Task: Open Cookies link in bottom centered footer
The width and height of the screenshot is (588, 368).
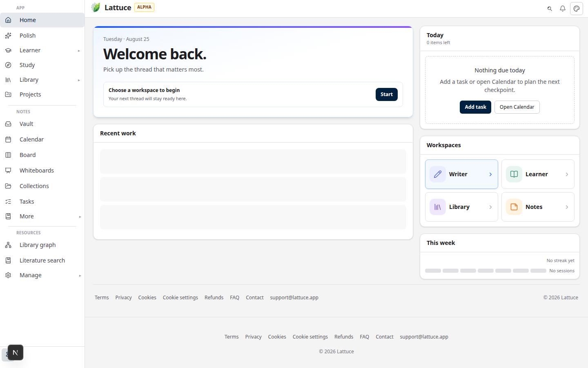Action: coord(277,337)
